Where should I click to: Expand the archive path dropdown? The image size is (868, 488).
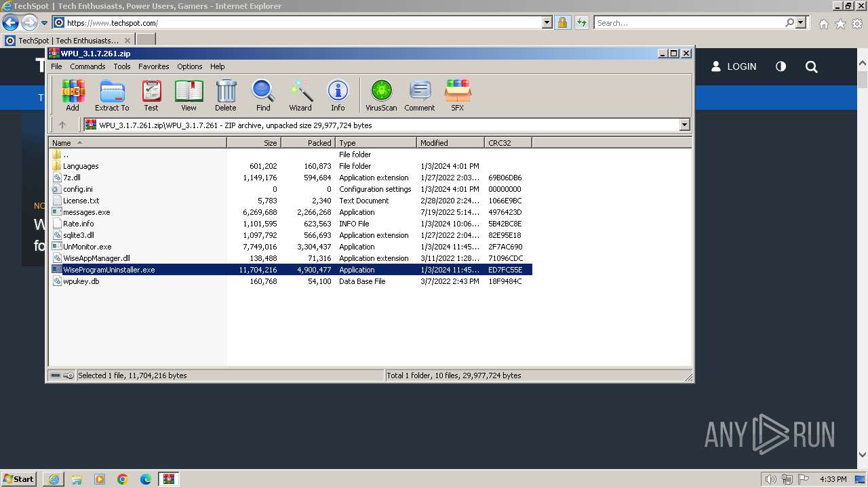(684, 125)
